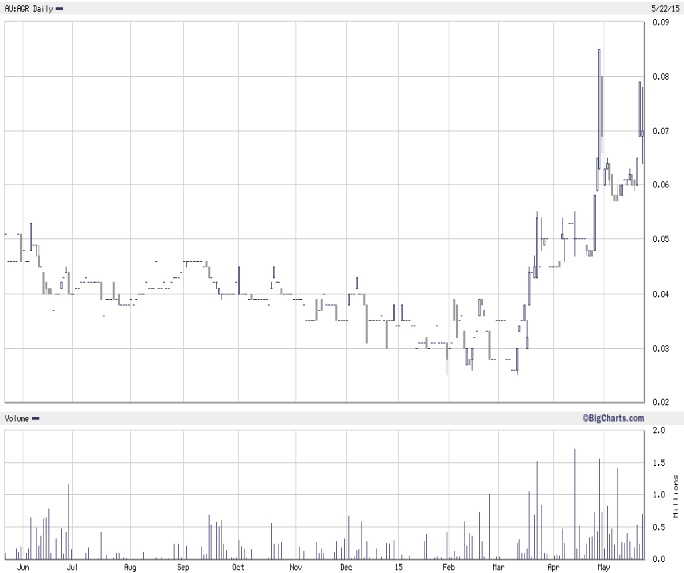Image resolution: width=684 pixels, height=573 pixels.
Task: Click the 0.09 price axis label
Action: click(x=661, y=22)
